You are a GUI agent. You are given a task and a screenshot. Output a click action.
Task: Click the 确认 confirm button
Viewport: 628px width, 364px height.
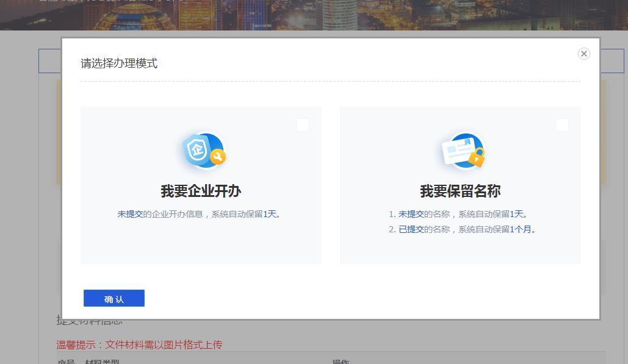click(114, 298)
